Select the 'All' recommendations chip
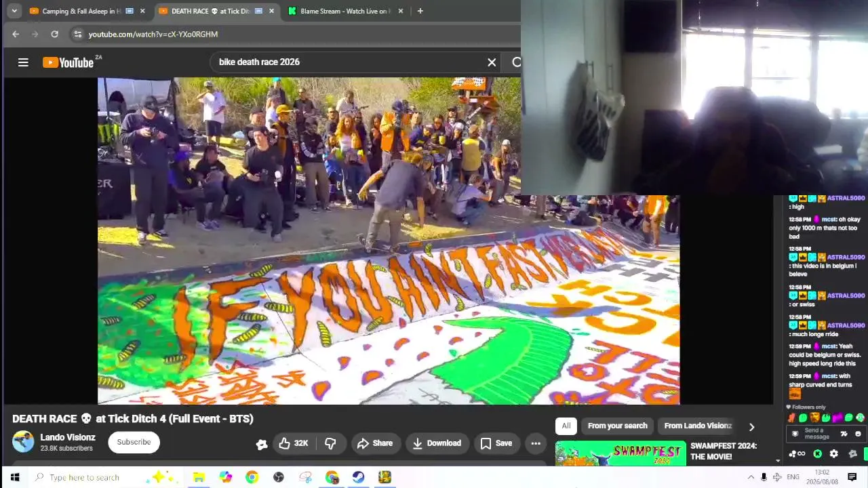The height and width of the screenshot is (488, 868). pyautogui.click(x=566, y=426)
